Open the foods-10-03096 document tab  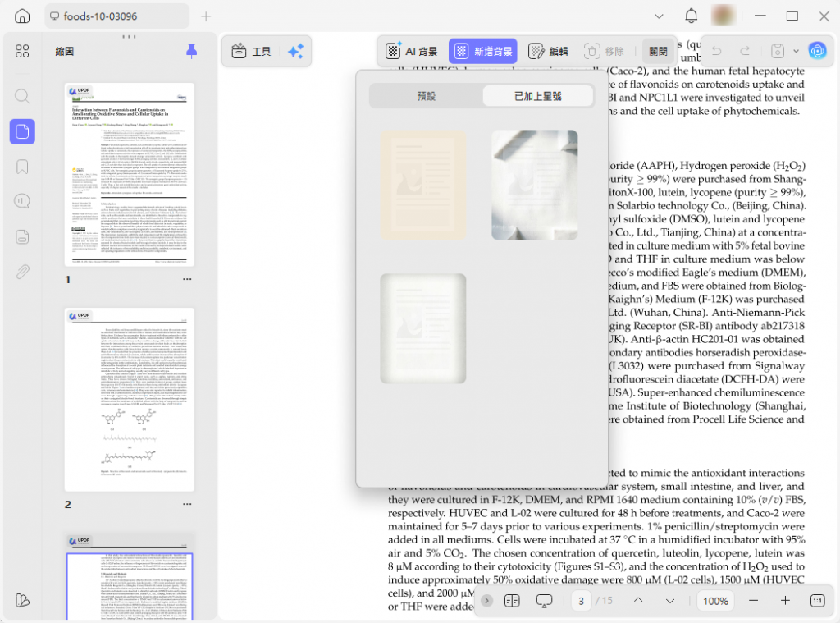click(x=116, y=16)
